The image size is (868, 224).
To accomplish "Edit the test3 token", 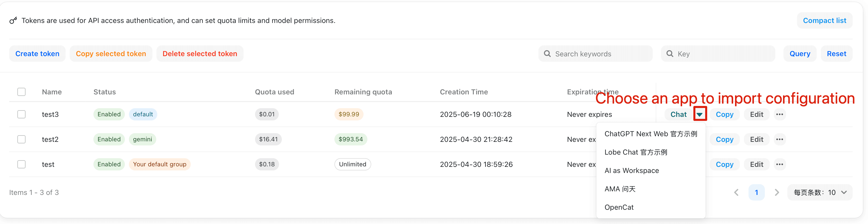I will click(x=756, y=115).
